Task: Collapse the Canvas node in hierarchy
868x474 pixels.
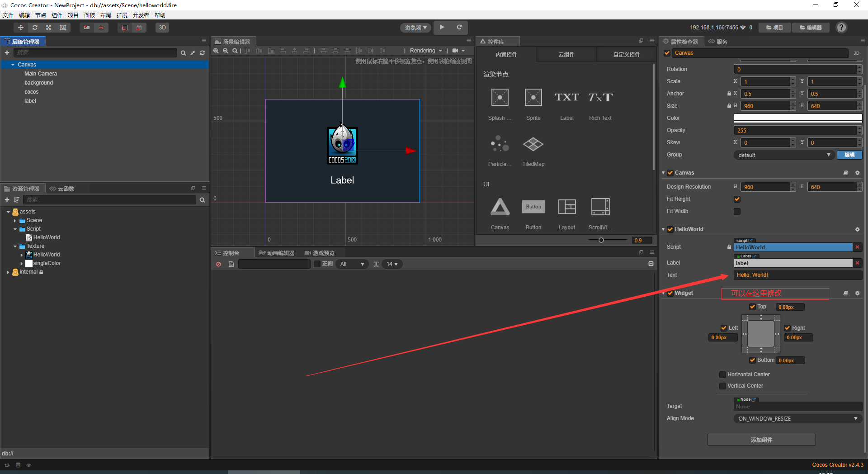Action: [13, 65]
